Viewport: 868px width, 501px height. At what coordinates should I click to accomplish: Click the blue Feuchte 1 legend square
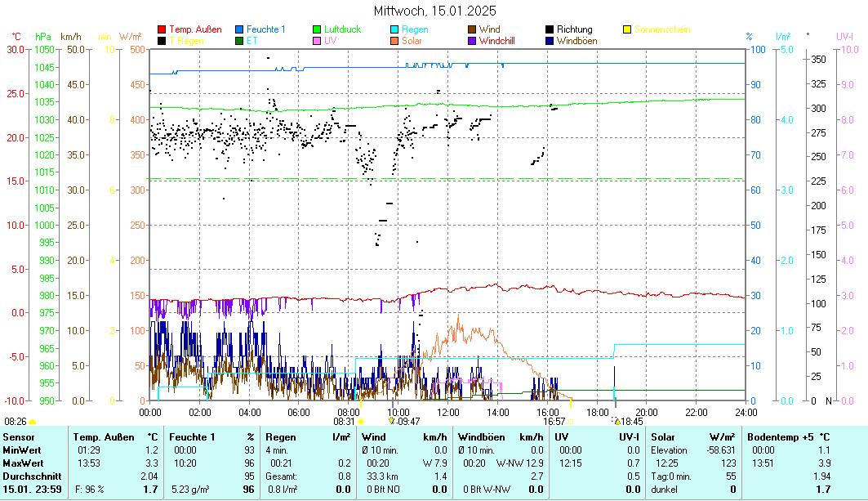pos(240,30)
